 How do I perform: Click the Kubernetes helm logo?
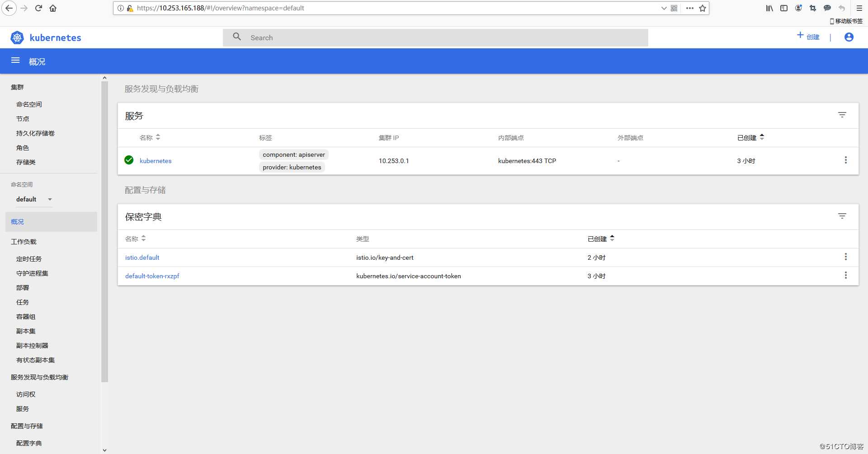(17, 37)
